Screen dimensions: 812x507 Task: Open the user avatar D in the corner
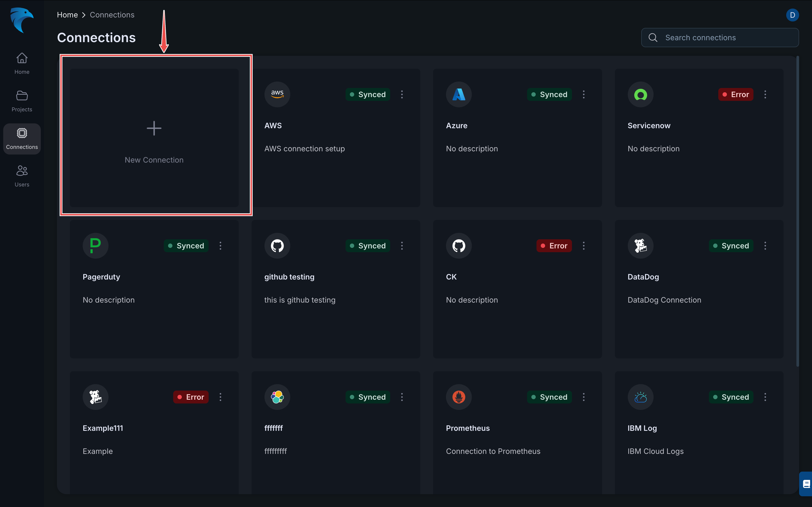(x=793, y=15)
